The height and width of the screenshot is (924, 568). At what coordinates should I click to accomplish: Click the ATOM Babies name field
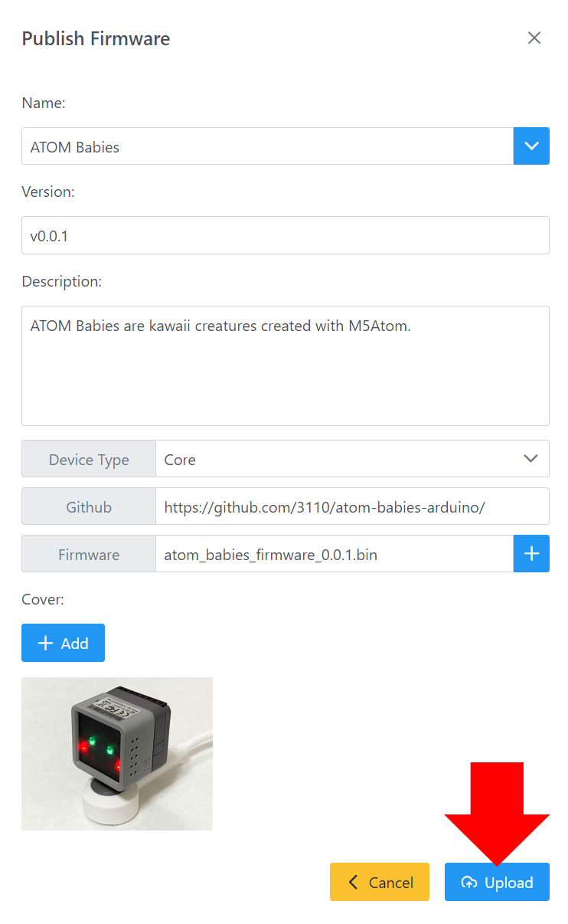pos(267,146)
